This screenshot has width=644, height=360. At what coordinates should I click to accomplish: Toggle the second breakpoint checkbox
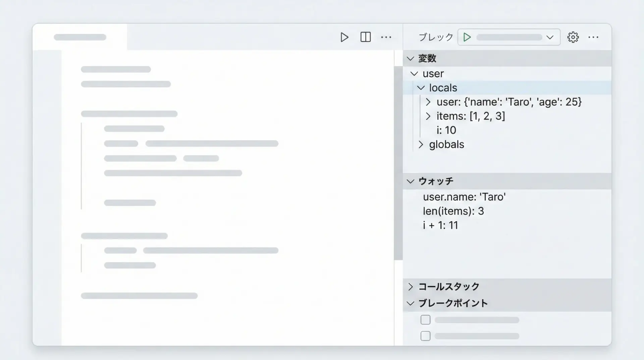click(425, 336)
